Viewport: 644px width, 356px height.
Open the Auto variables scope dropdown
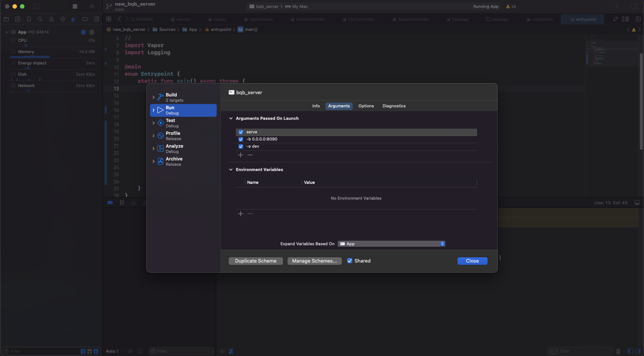112,351
